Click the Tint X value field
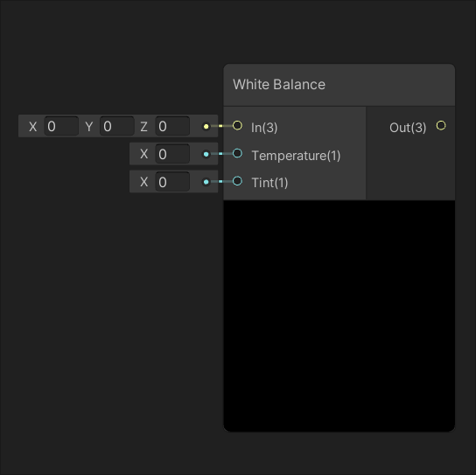The height and width of the screenshot is (475, 476). [x=172, y=182]
